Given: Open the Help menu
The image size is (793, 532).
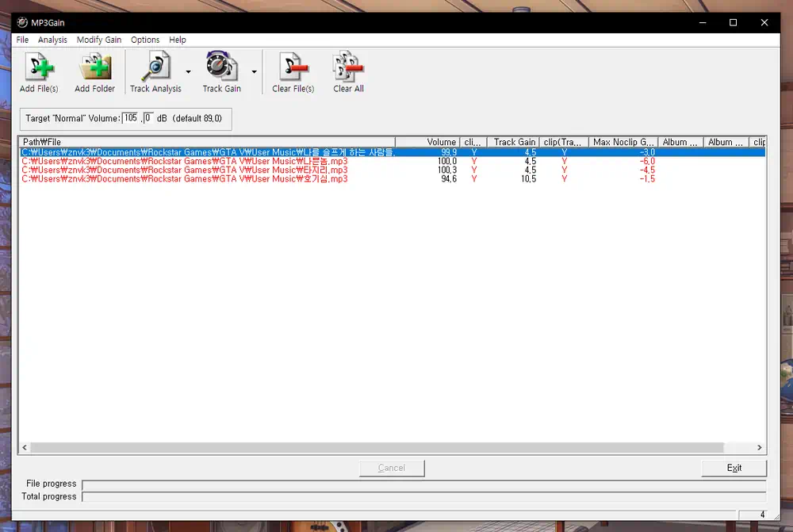Looking at the screenshot, I should (178, 40).
